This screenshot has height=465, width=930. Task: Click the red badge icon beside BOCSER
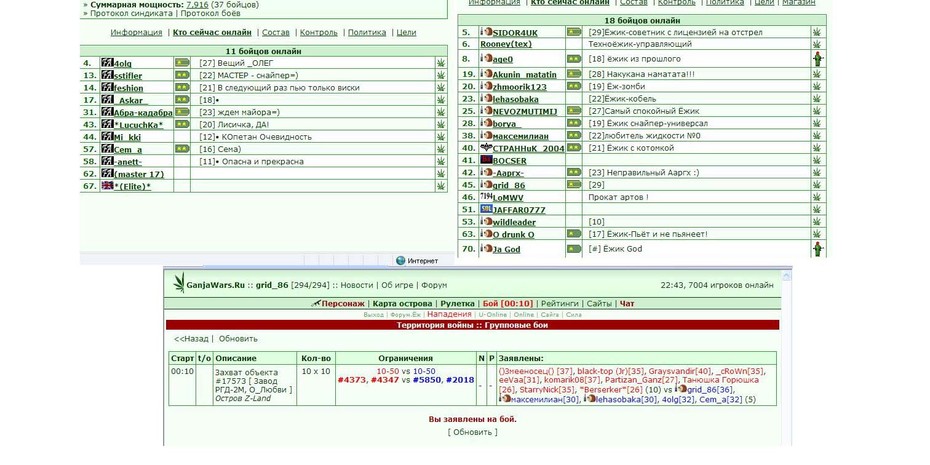pos(486,160)
